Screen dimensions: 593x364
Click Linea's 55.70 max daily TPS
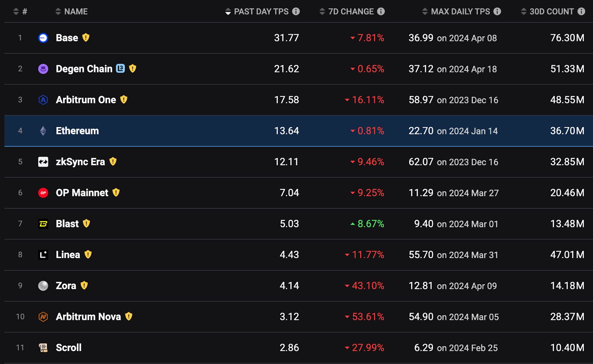pyautogui.click(x=421, y=255)
